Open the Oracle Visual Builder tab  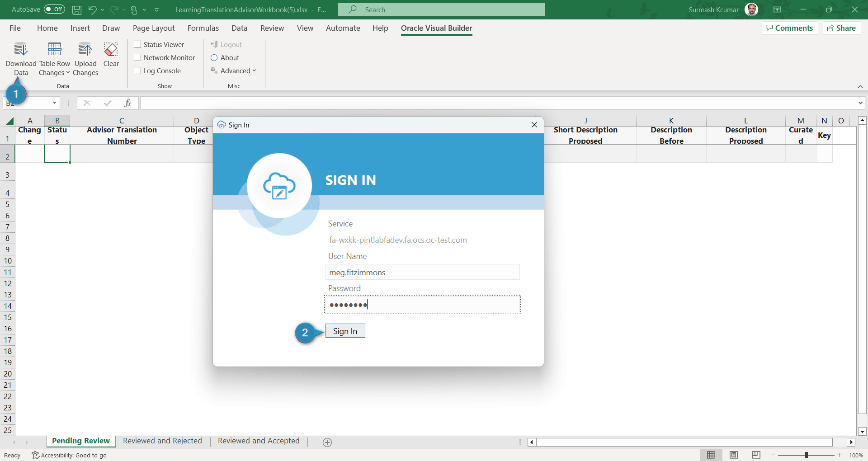pyautogui.click(x=436, y=28)
